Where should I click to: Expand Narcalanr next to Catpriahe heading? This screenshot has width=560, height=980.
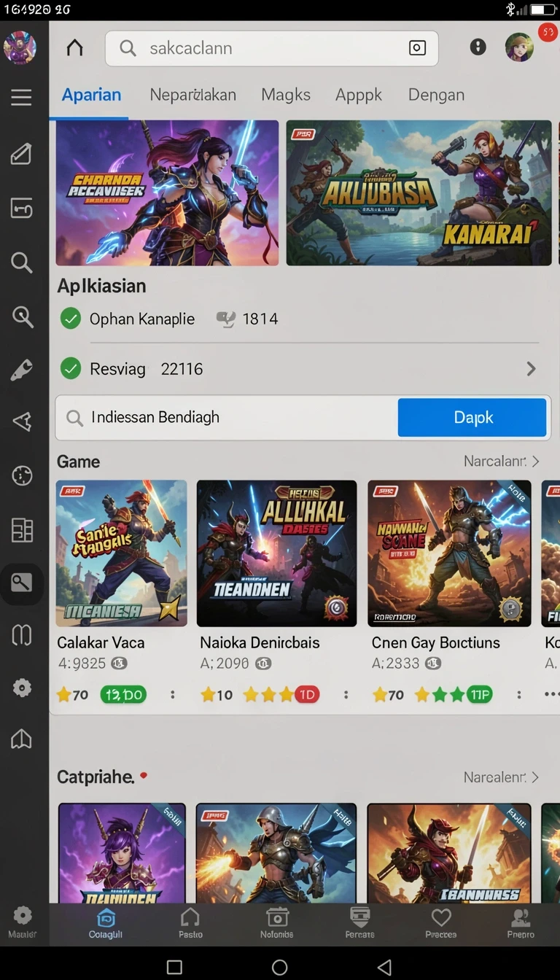(x=502, y=777)
